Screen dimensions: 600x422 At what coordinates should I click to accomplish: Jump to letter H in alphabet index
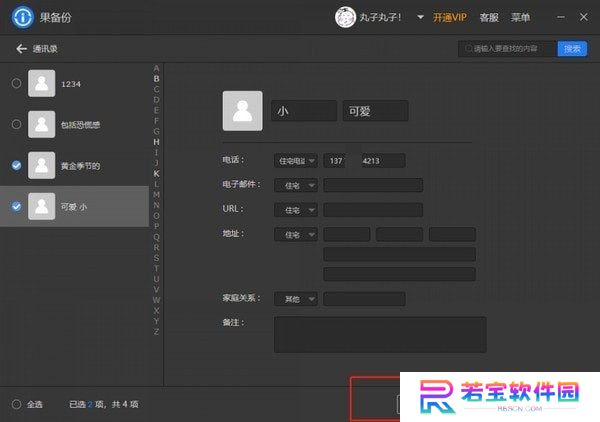(156, 142)
